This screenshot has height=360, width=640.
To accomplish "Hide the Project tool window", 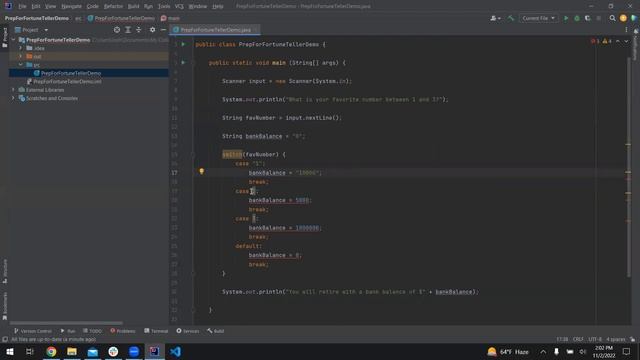I will [163, 30].
